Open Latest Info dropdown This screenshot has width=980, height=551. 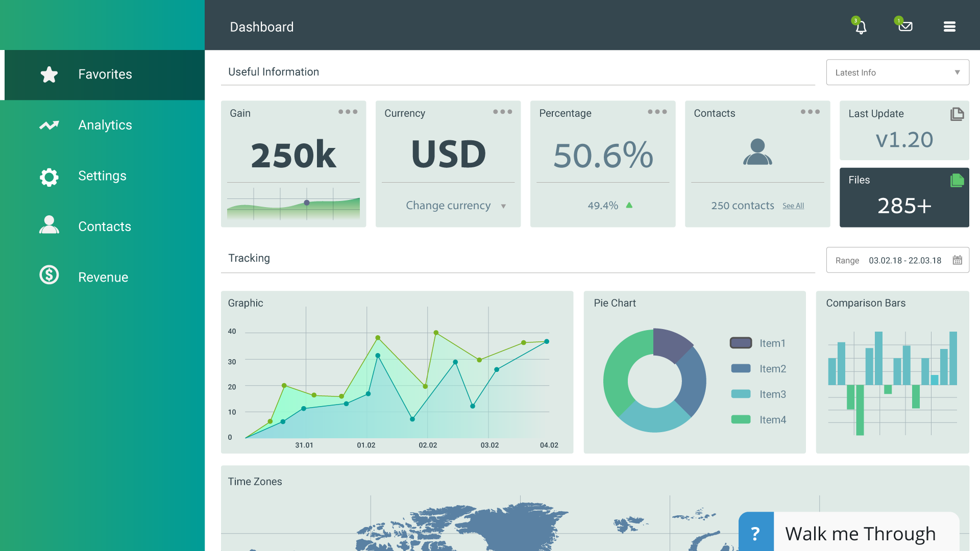pos(897,72)
